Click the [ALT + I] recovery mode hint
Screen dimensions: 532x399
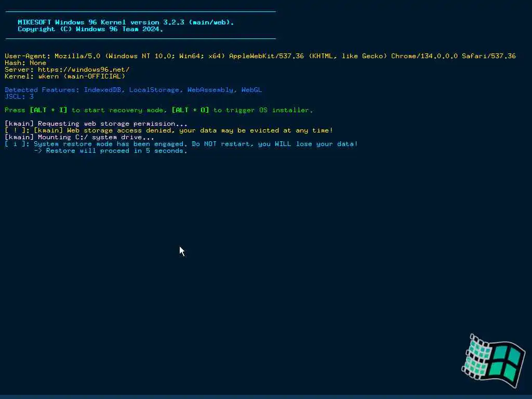coord(48,110)
